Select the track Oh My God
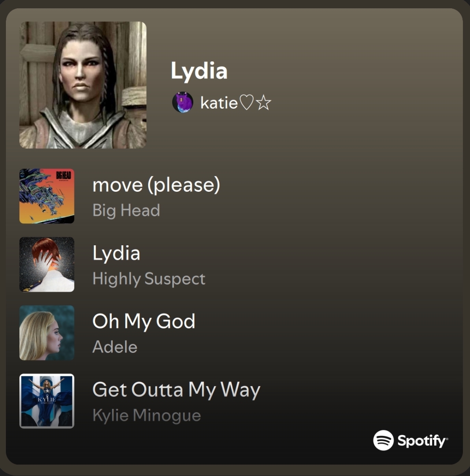This screenshot has height=476, width=470. coord(144,321)
